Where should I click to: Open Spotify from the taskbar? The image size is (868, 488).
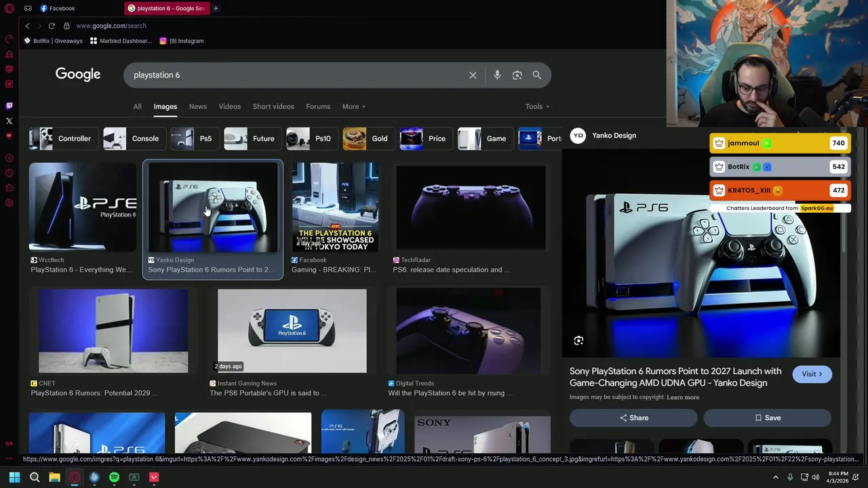click(x=114, y=477)
